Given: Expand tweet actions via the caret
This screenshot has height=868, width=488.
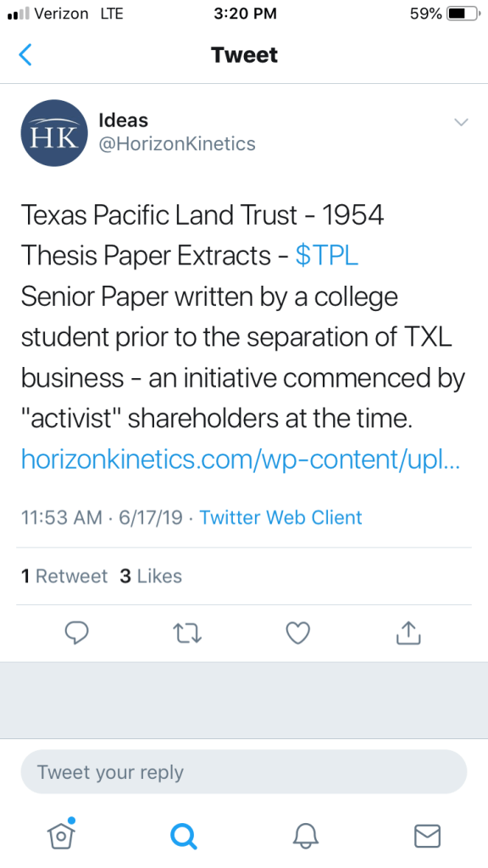Looking at the screenshot, I should 461,122.
